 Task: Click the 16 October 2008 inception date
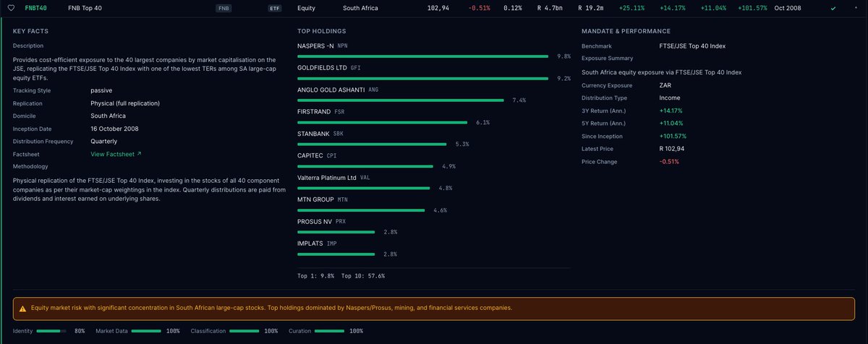click(x=114, y=129)
